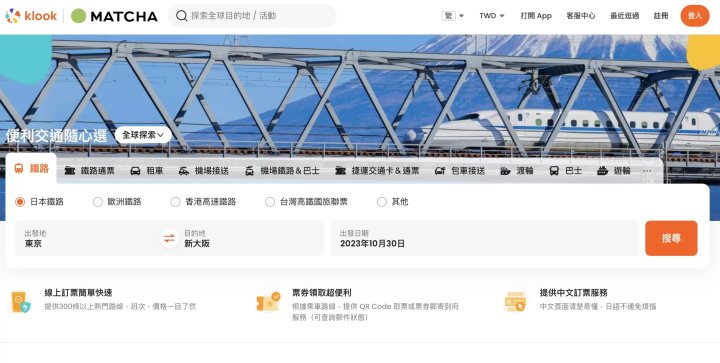The image size is (720, 363).
Task: Click the icon beside 包車接送
Action: (x=440, y=171)
